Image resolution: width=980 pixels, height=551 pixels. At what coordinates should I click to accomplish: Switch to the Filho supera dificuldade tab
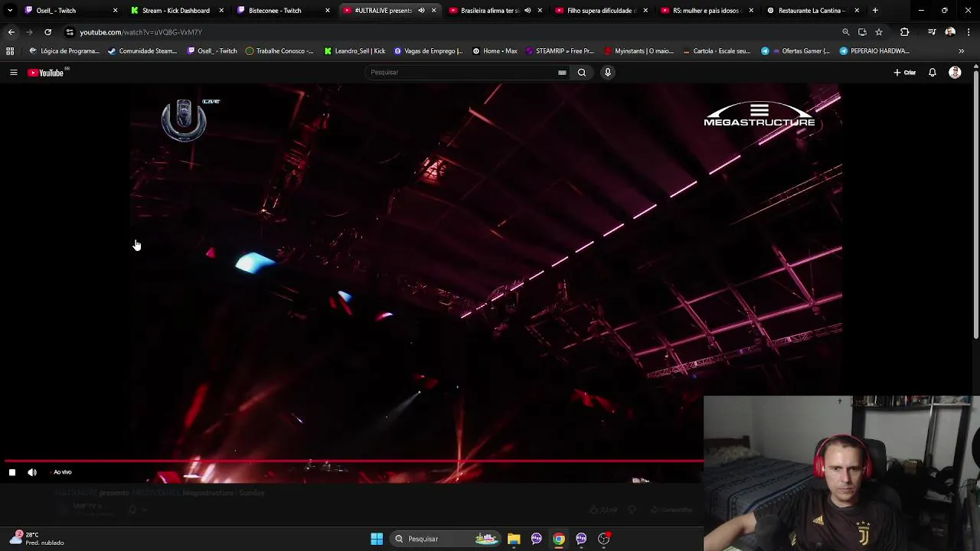click(x=599, y=11)
